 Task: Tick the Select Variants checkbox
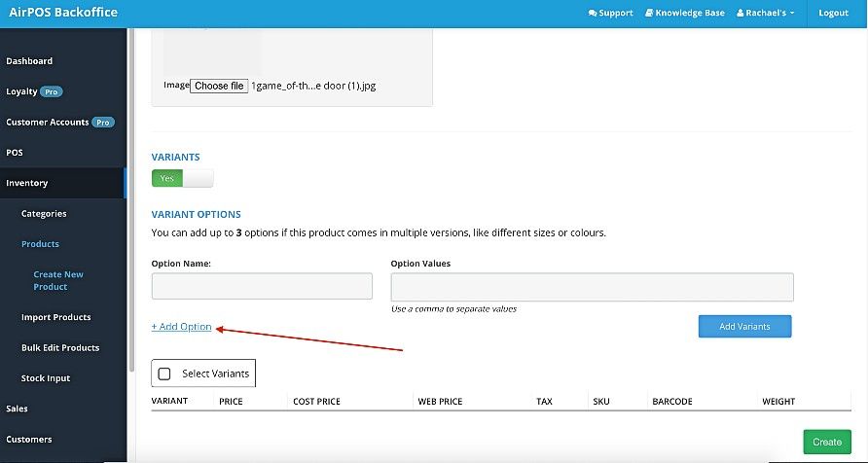coord(163,374)
